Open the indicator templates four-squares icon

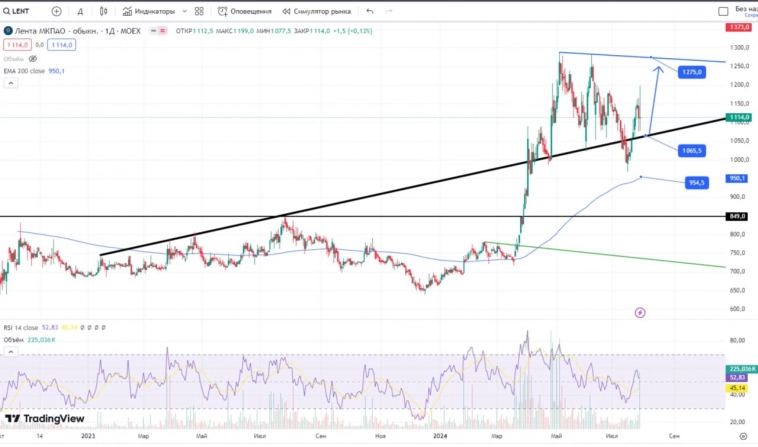tap(199, 11)
